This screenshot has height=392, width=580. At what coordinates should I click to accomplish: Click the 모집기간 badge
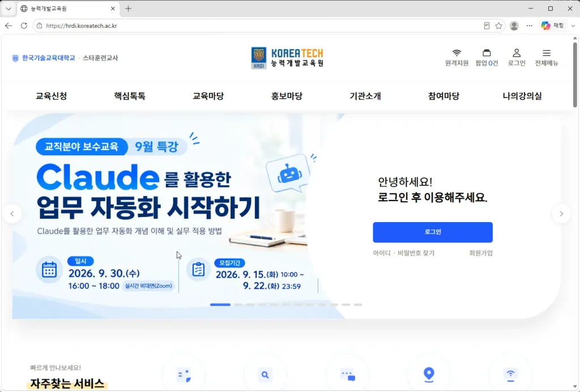[229, 263]
